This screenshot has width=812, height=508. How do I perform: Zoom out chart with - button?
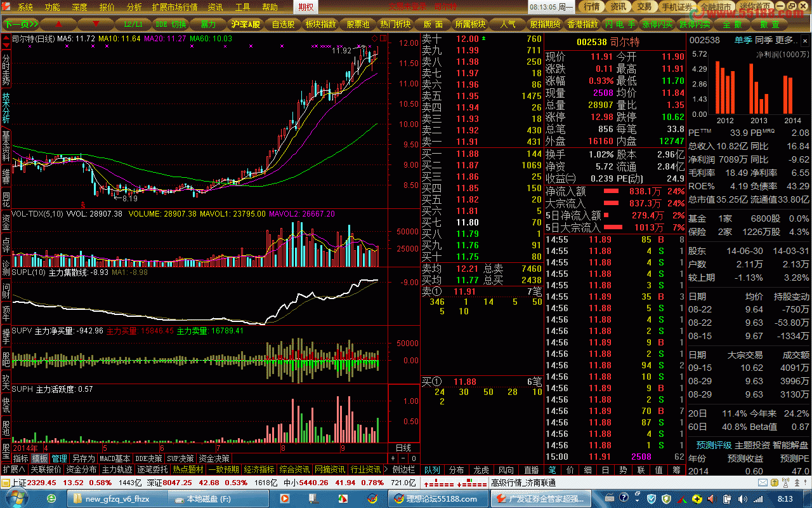point(403,458)
